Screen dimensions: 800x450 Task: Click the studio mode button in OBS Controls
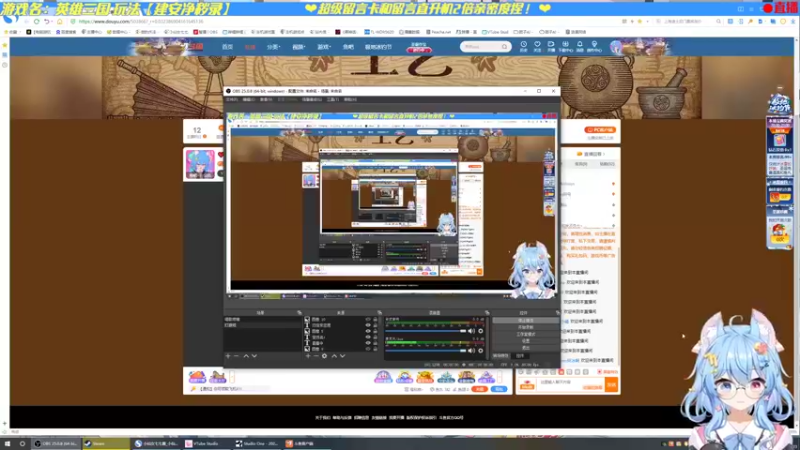[526, 334]
